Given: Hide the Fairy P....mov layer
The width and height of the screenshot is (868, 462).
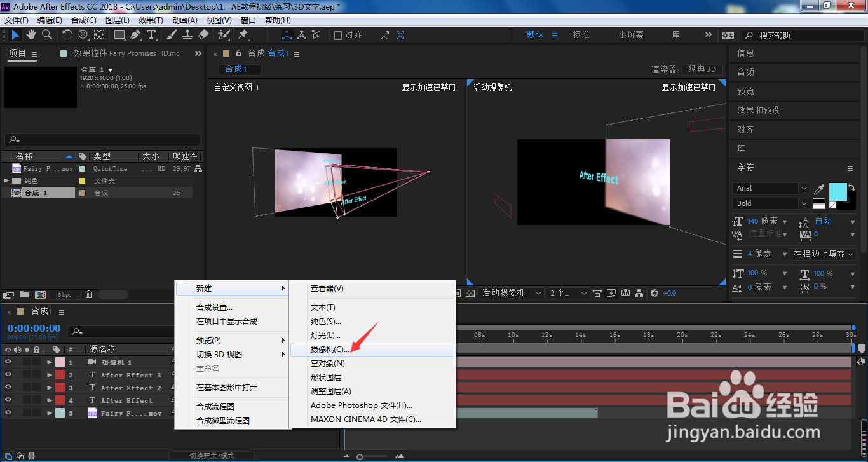Looking at the screenshot, I should [x=8, y=413].
